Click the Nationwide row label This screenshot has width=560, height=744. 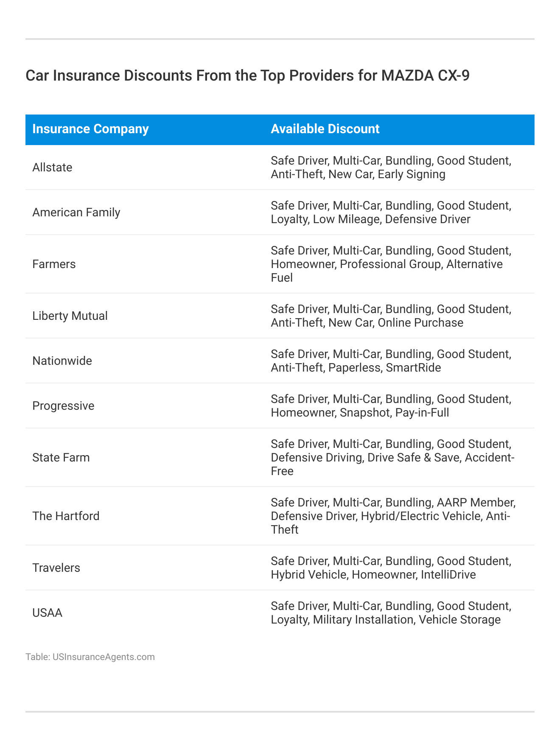pos(62,361)
